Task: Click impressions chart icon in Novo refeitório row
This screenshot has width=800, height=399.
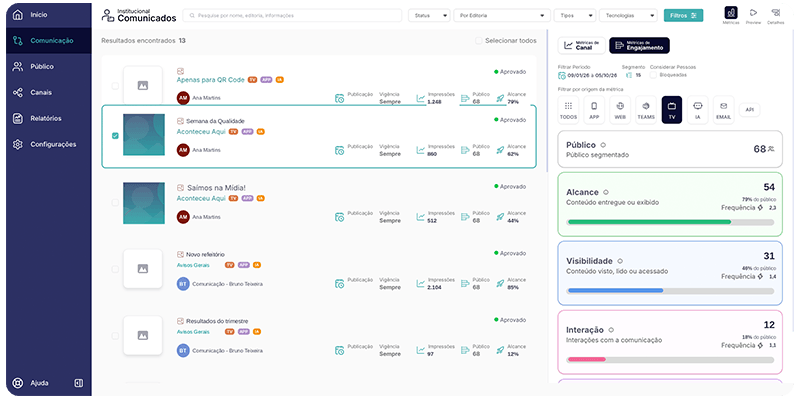Action: (x=420, y=283)
